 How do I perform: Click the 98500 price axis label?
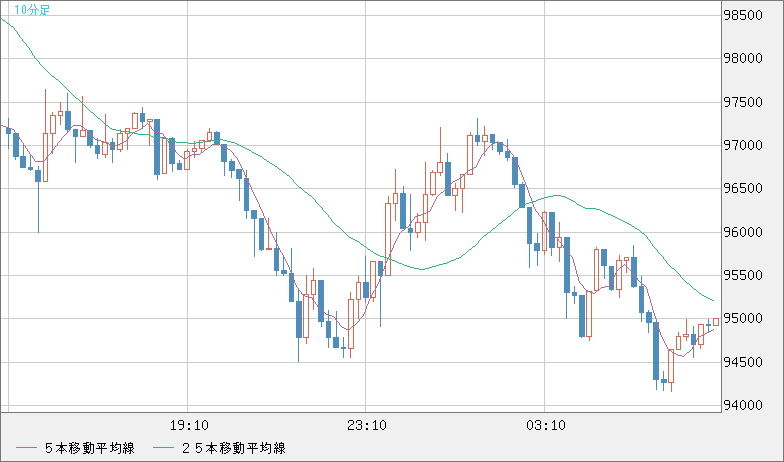click(744, 16)
